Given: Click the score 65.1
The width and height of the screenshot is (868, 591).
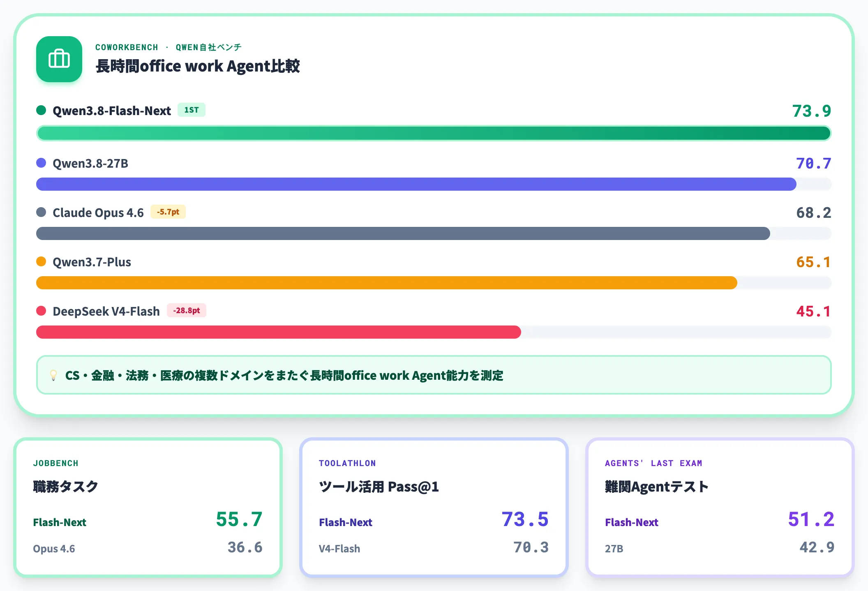Looking at the screenshot, I should (814, 262).
